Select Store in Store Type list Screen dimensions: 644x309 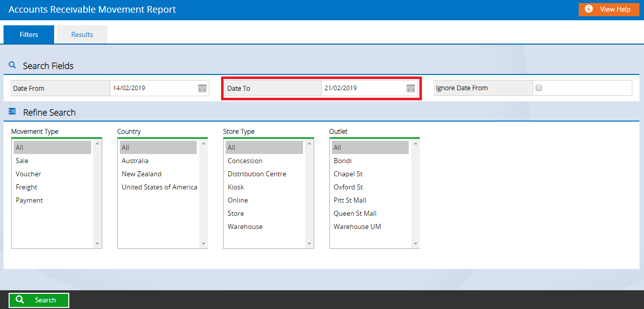[264, 213]
